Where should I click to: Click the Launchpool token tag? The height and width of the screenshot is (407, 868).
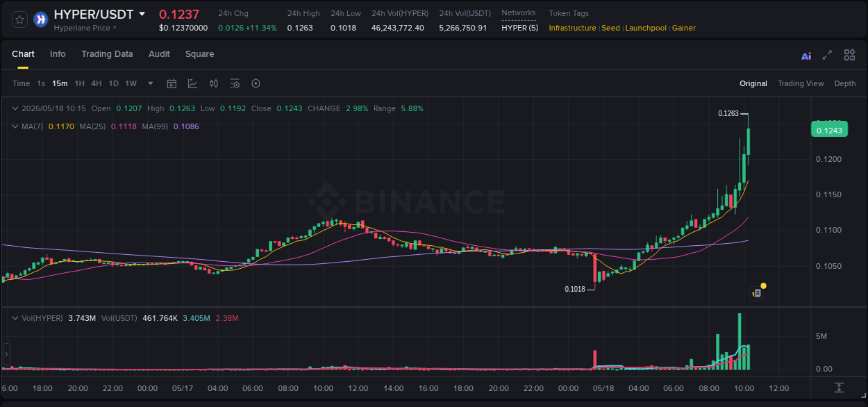[x=646, y=28]
